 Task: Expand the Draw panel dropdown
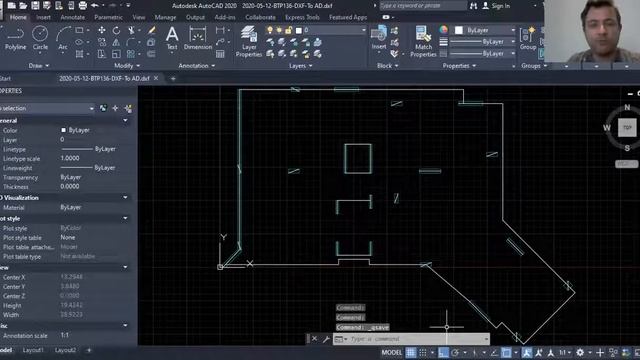pyautogui.click(x=39, y=66)
